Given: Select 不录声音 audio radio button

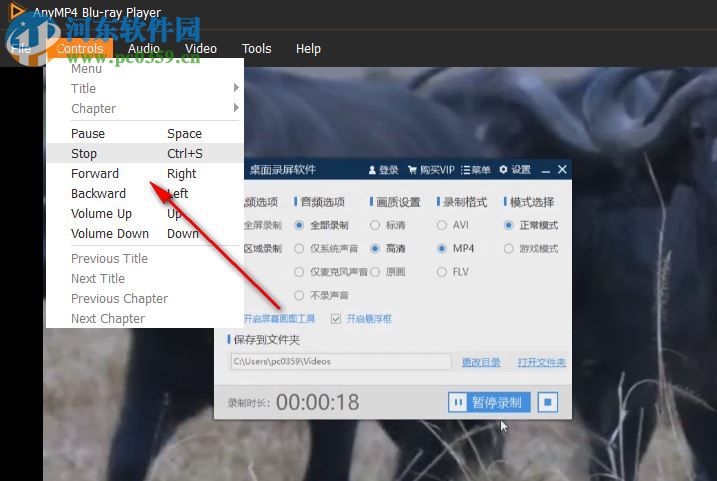Looking at the screenshot, I should (x=299, y=295).
